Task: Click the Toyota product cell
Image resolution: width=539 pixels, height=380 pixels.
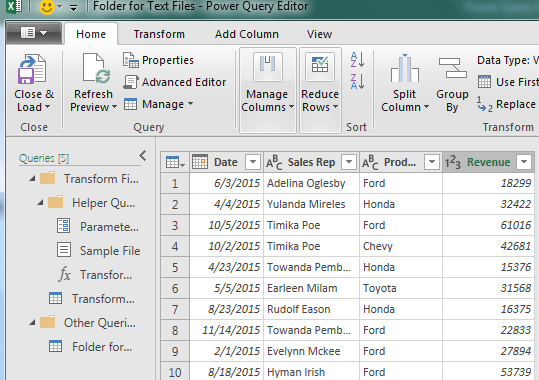Action: 401,288
